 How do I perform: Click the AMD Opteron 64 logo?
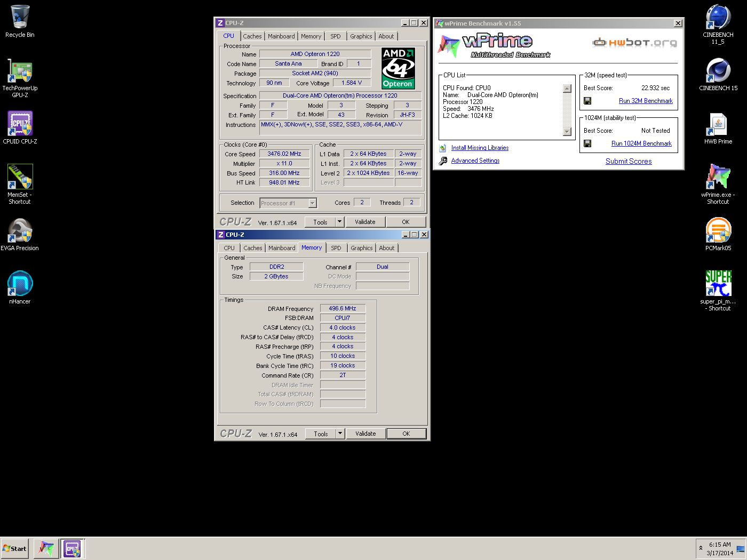[398, 68]
